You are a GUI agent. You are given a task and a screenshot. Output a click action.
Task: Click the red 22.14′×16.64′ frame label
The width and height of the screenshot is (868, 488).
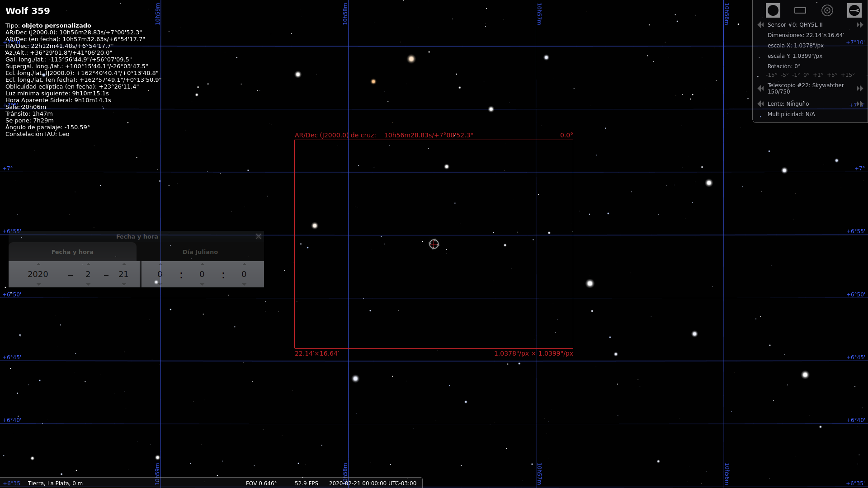tap(316, 353)
